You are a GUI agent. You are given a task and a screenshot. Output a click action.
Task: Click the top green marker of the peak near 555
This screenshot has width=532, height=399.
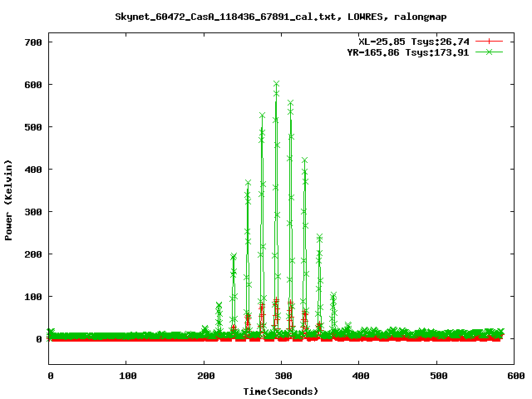[290, 102]
